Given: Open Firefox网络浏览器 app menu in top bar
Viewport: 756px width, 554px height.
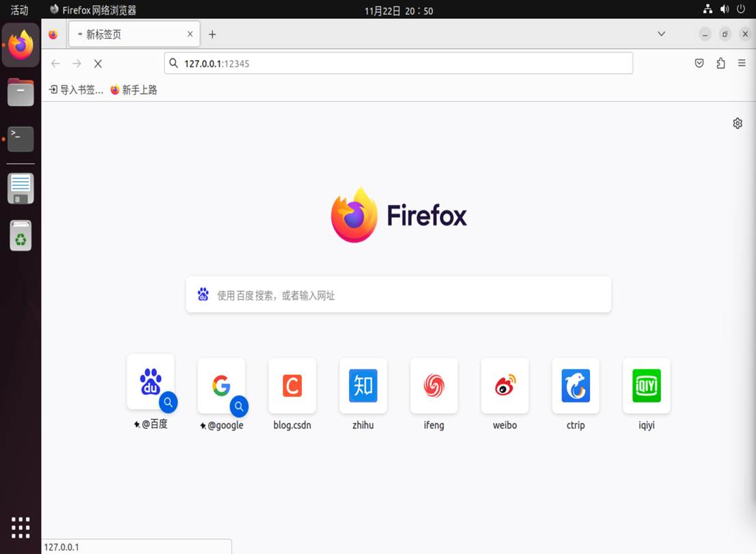Looking at the screenshot, I should 93,10.
